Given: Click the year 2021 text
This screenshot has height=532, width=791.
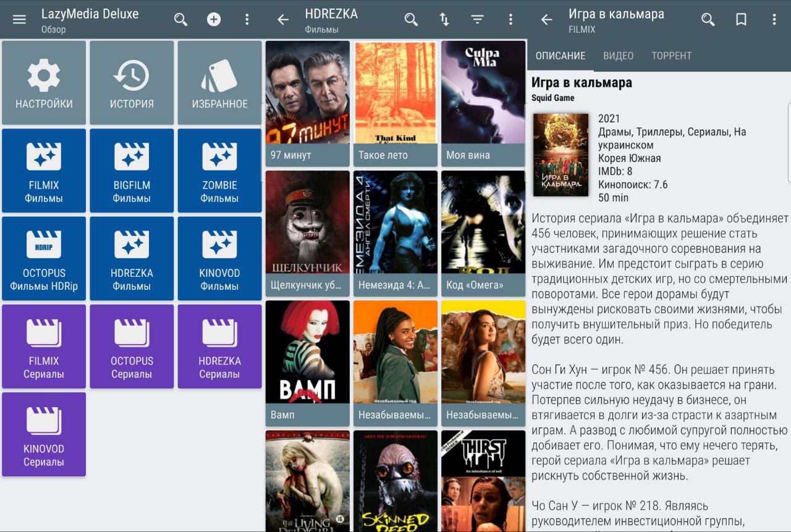Looking at the screenshot, I should coord(609,119).
